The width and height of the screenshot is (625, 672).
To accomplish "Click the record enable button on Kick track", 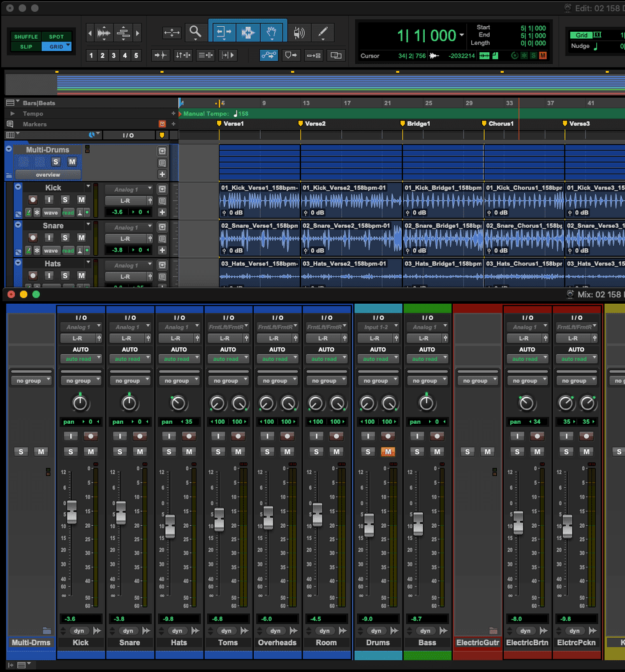I will pos(33,200).
